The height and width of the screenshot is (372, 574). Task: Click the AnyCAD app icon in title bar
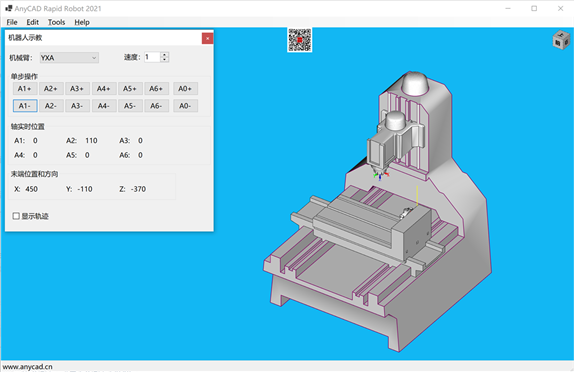tap(8, 8)
